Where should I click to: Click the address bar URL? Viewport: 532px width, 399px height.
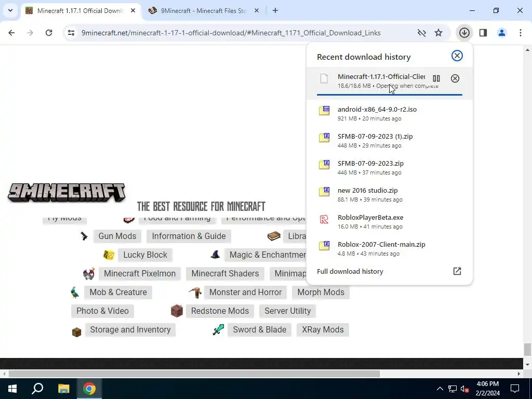(x=231, y=33)
